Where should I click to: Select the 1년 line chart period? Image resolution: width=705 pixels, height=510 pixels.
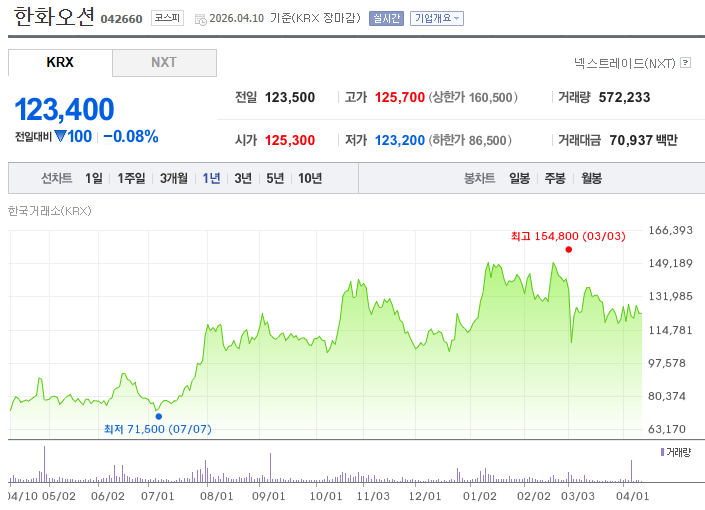(x=211, y=179)
